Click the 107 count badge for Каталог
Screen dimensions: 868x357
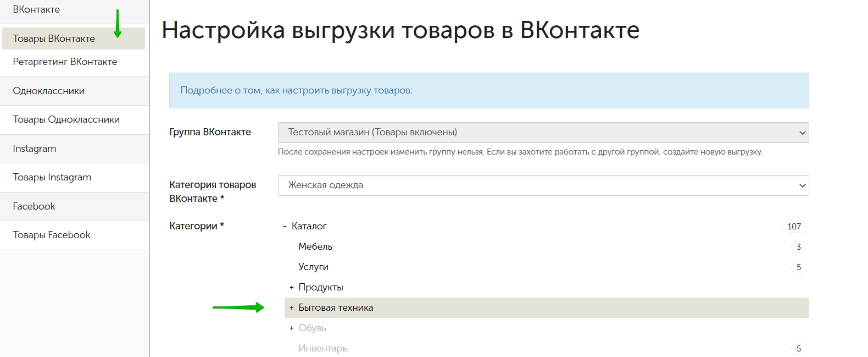click(x=794, y=226)
